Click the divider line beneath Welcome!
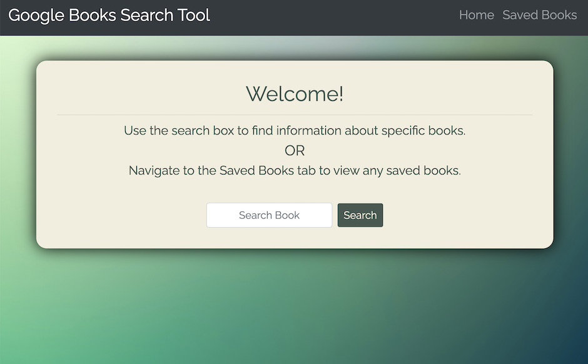Image resolution: width=588 pixels, height=364 pixels. (295, 114)
